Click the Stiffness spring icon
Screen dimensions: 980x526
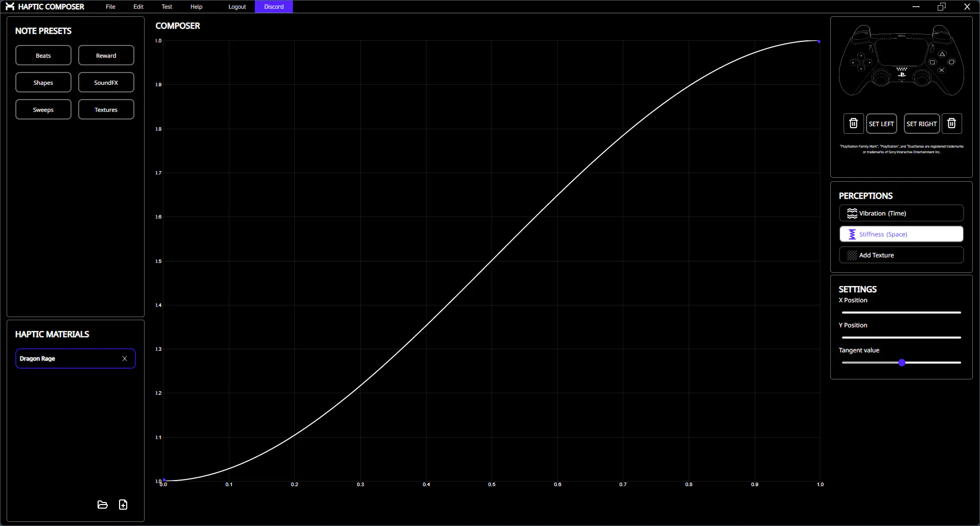(852, 234)
